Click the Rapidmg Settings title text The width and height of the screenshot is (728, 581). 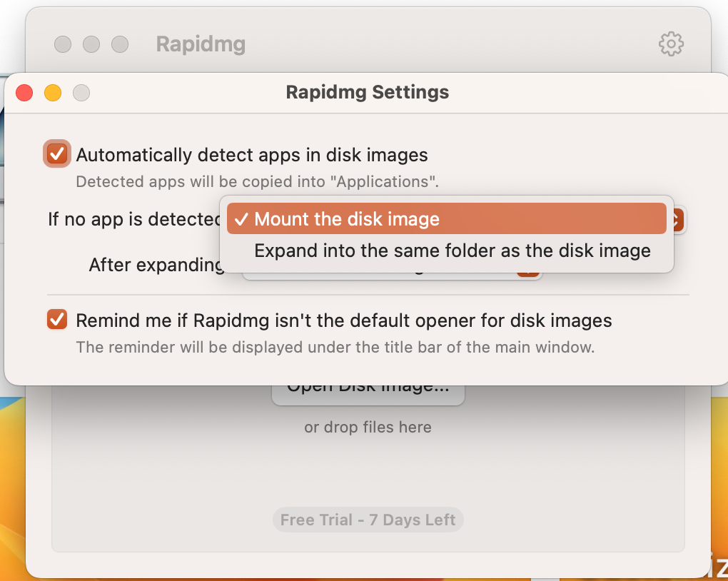(x=368, y=92)
